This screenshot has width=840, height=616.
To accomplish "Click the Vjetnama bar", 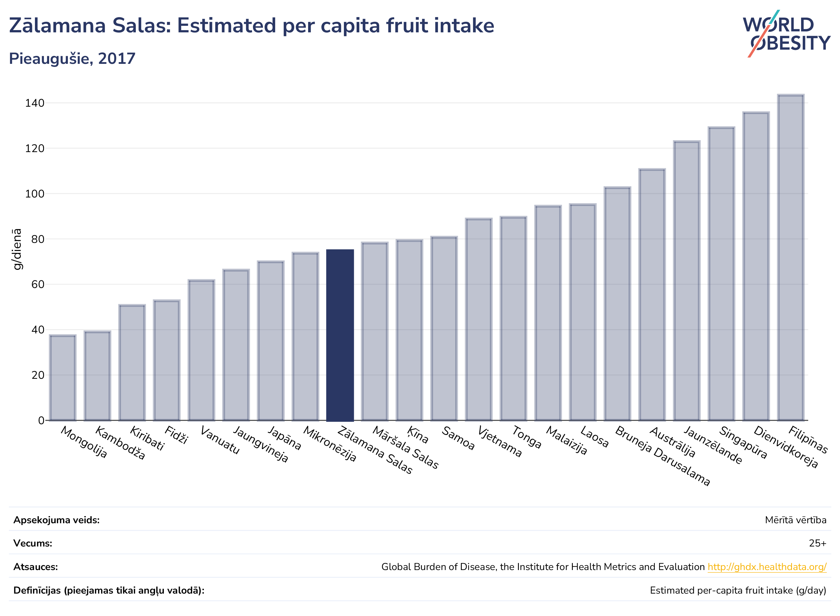I will pyautogui.click(x=478, y=319).
